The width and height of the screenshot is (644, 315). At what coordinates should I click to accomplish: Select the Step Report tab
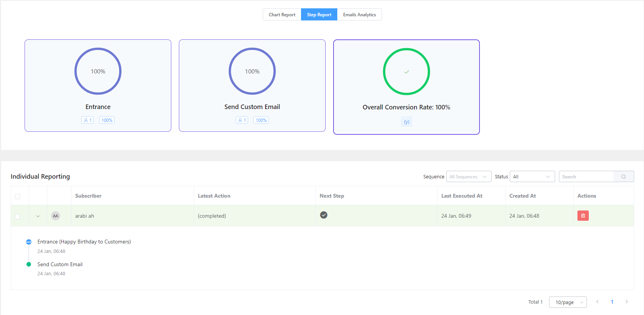(x=319, y=14)
